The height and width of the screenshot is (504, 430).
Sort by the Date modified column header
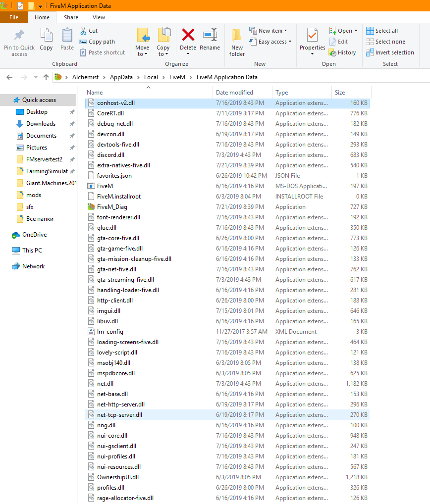pos(242,93)
